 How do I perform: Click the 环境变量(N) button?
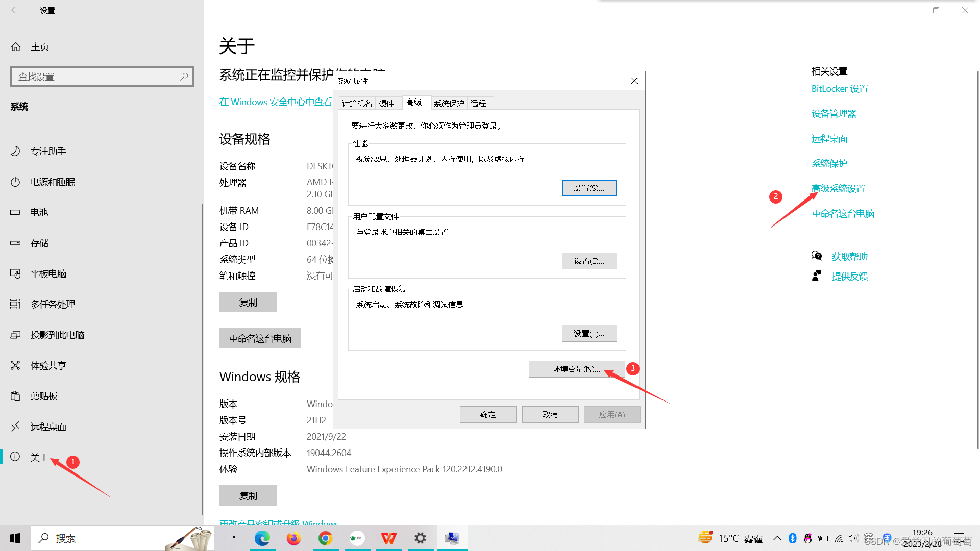[577, 369]
